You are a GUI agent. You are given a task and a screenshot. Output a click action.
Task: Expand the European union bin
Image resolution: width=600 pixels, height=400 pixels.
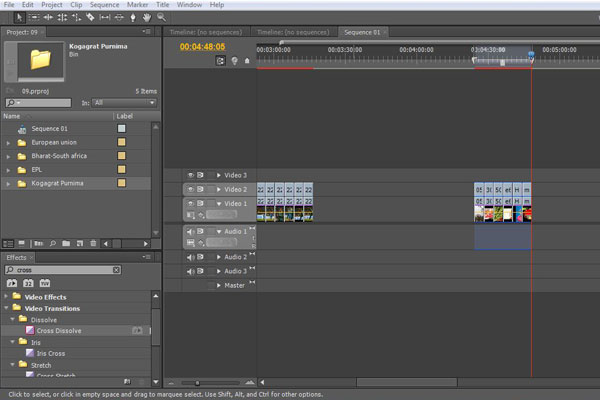tap(9, 143)
